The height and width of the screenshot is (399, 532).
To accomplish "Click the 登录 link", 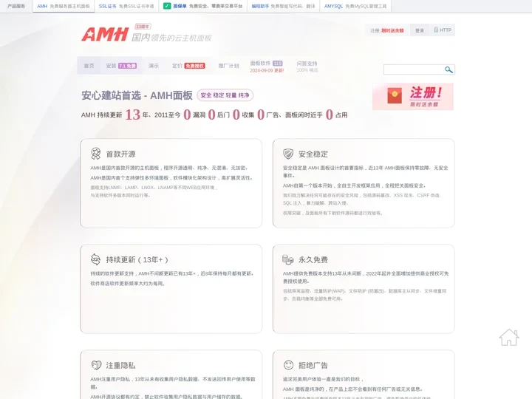I will (420, 30).
